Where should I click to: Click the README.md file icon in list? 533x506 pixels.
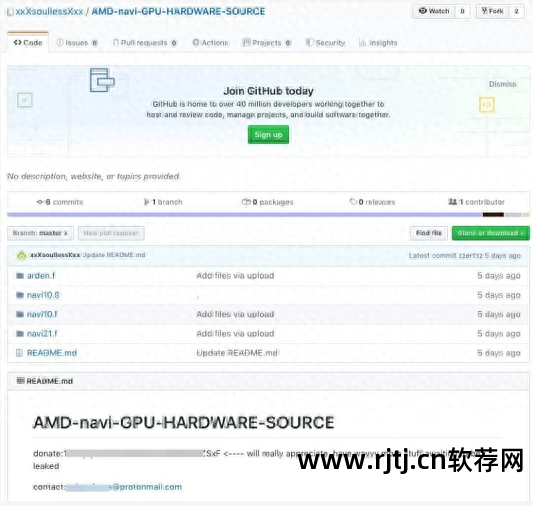click(20, 353)
